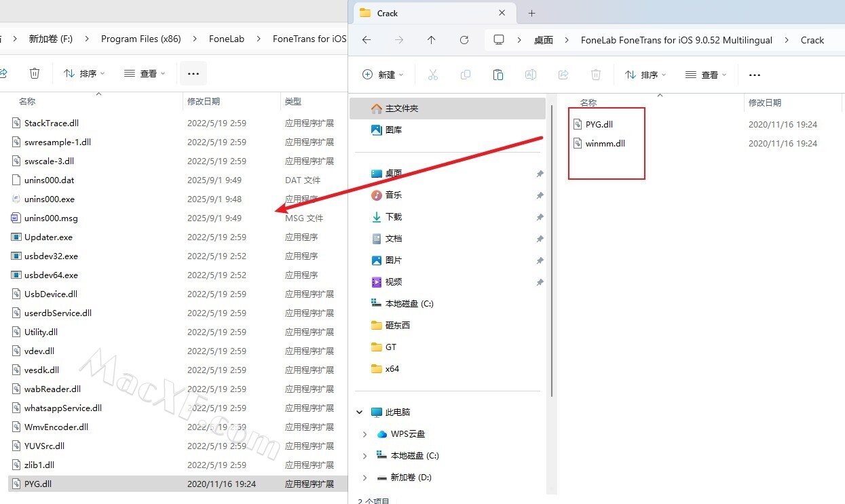Click the Share icon in Crack toolbar
Viewport: 845px width, 504px height.
tap(563, 75)
